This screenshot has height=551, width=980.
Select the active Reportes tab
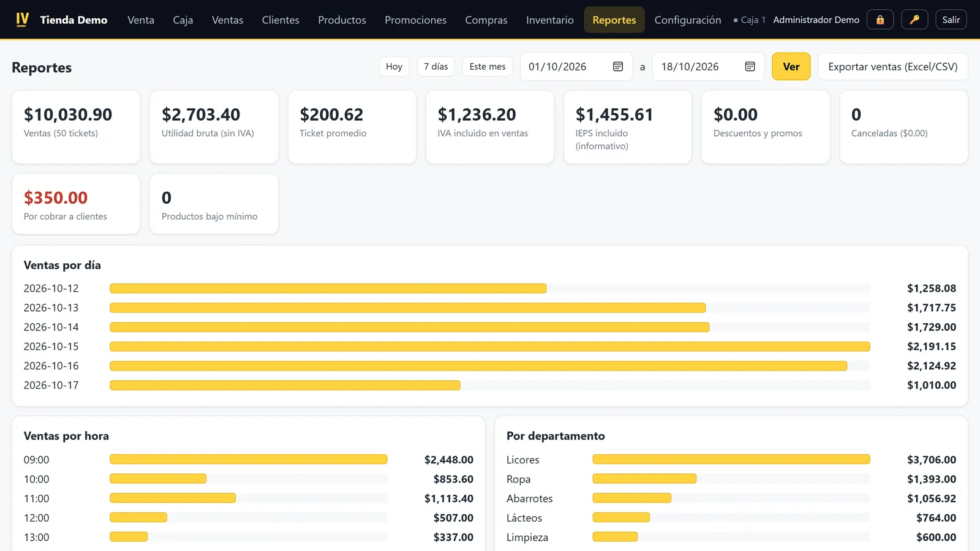click(614, 20)
